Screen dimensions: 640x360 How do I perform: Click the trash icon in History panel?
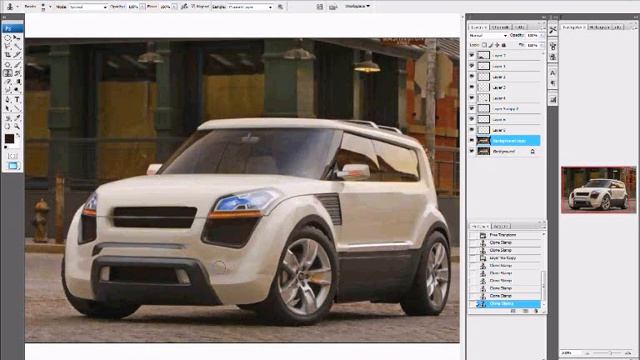pos(536,311)
